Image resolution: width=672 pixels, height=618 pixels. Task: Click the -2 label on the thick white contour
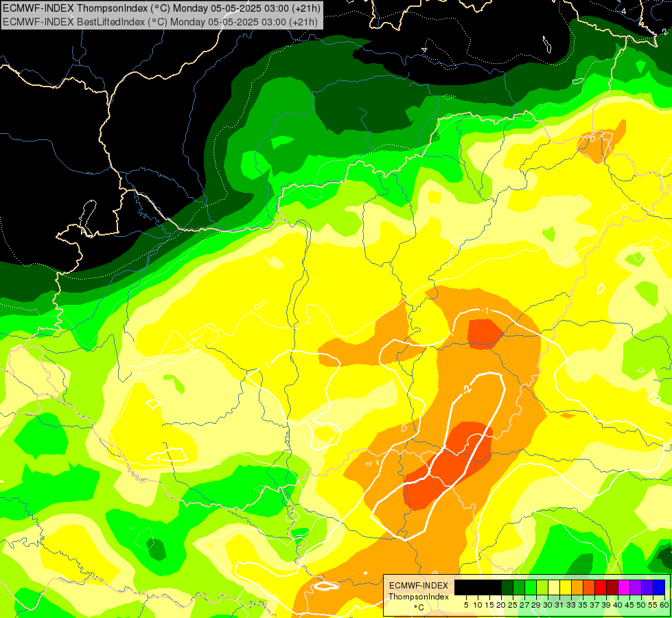(467, 389)
